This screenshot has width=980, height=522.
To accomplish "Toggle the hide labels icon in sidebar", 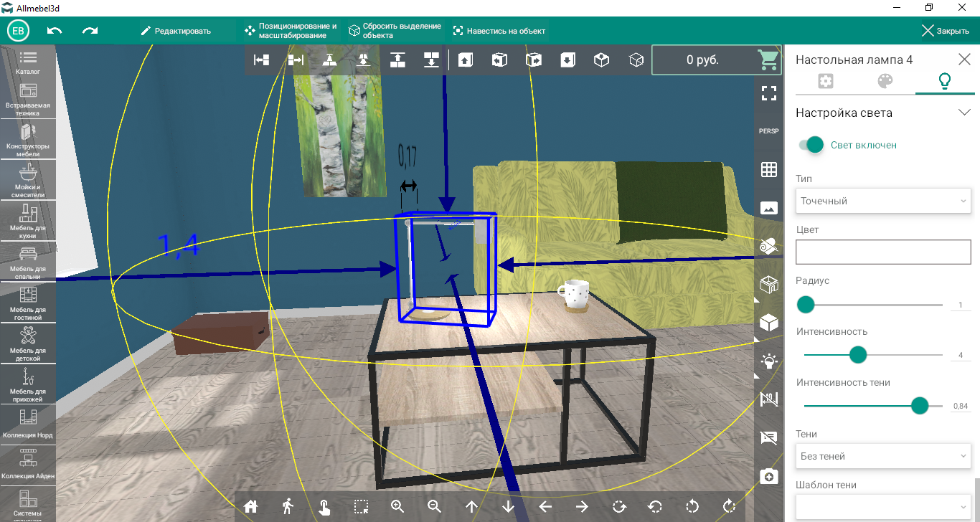I will (769, 437).
